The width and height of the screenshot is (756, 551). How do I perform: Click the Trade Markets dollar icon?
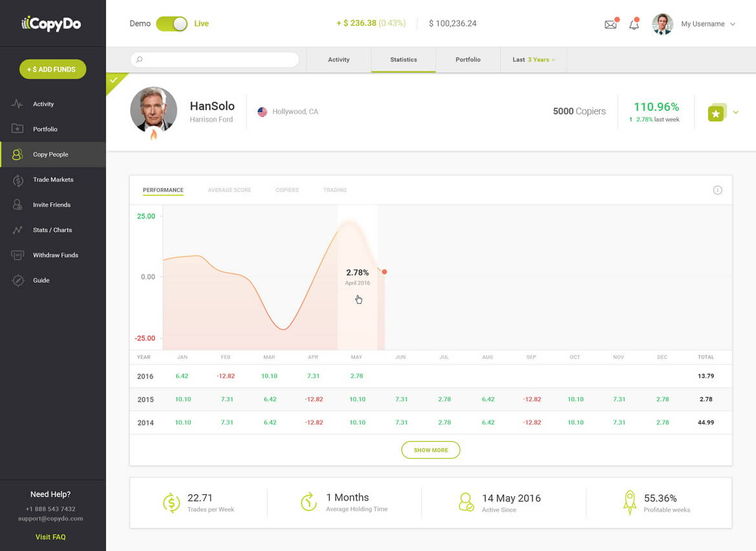click(18, 180)
